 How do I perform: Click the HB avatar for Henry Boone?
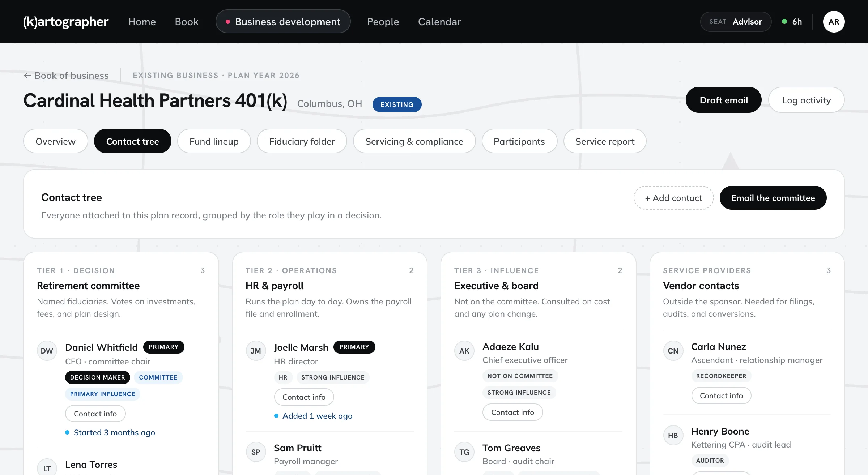(x=673, y=435)
